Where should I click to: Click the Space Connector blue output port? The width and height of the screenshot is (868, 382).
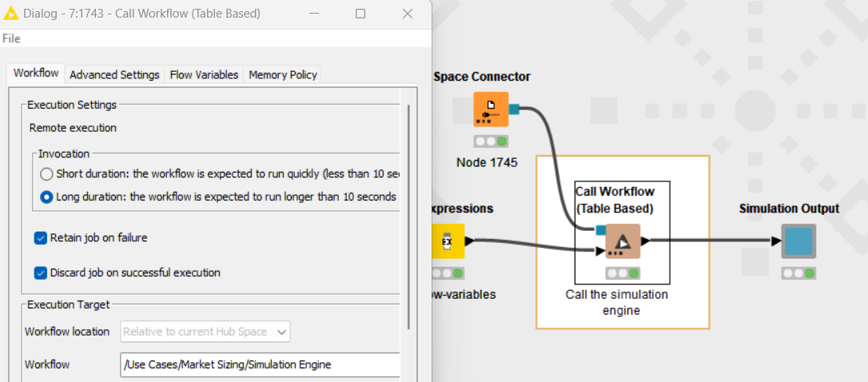tap(515, 109)
